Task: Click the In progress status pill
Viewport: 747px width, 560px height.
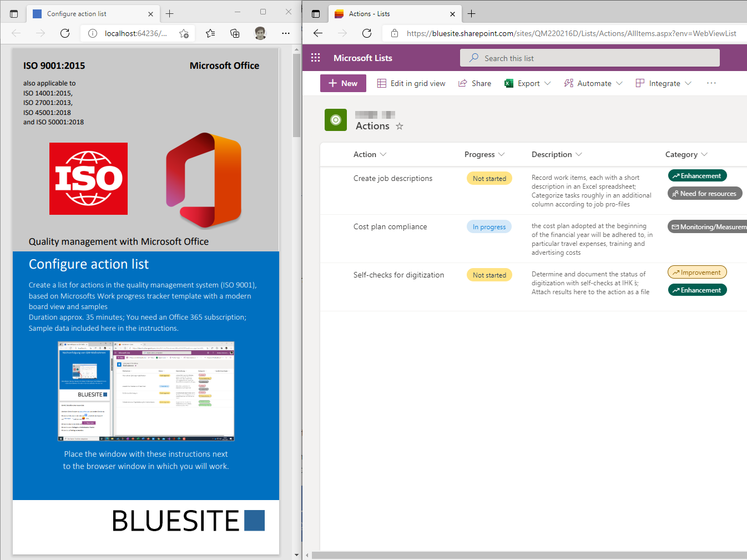Action: pos(489,226)
